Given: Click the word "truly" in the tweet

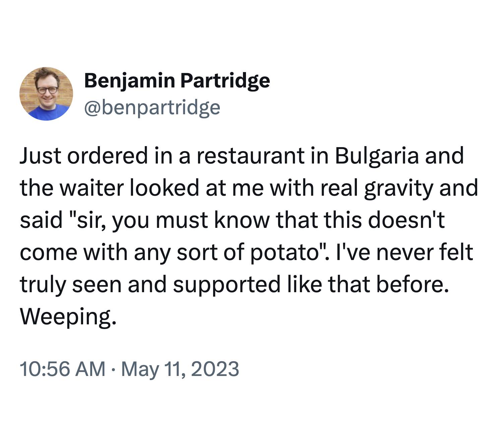Looking at the screenshot, I should tap(42, 285).
